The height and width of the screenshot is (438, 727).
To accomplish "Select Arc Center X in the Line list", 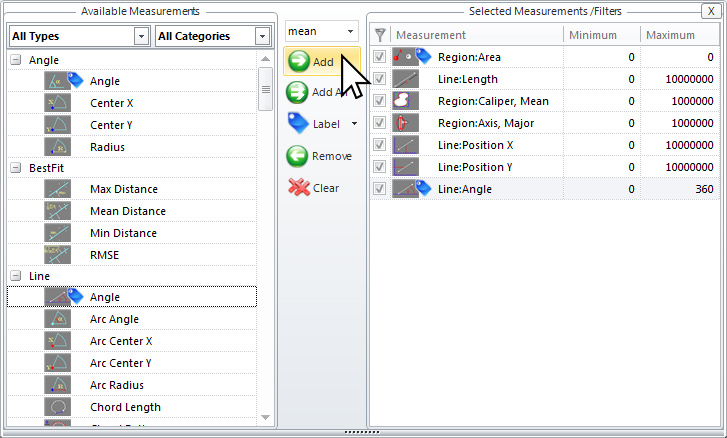I will tap(121, 341).
